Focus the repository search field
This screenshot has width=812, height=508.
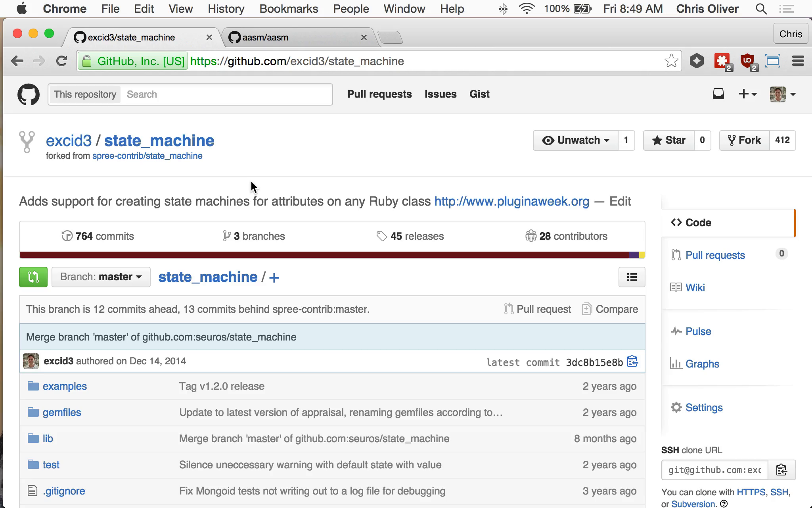point(227,94)
